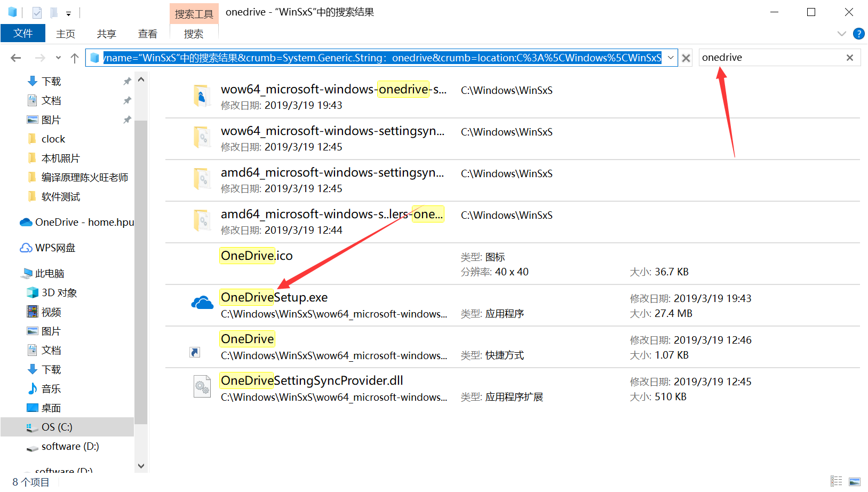868x492 pixels.
Task: Open the 主页 ribbon tab
Action: [x=66, y=34]
